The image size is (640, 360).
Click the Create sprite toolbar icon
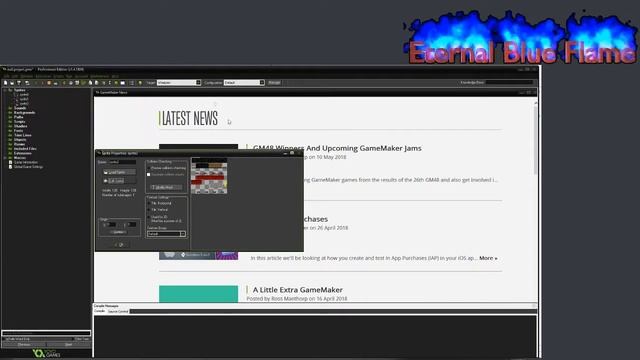[x=64, y=83]
